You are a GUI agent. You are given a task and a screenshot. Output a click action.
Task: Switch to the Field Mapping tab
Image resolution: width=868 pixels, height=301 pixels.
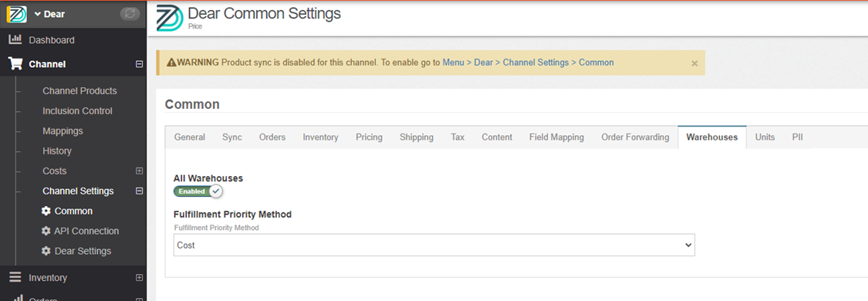(556, 137)
